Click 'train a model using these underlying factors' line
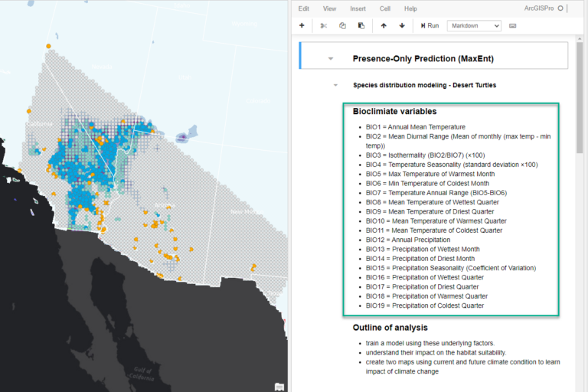This screenshot has width=588, height=392. [430, 343]
